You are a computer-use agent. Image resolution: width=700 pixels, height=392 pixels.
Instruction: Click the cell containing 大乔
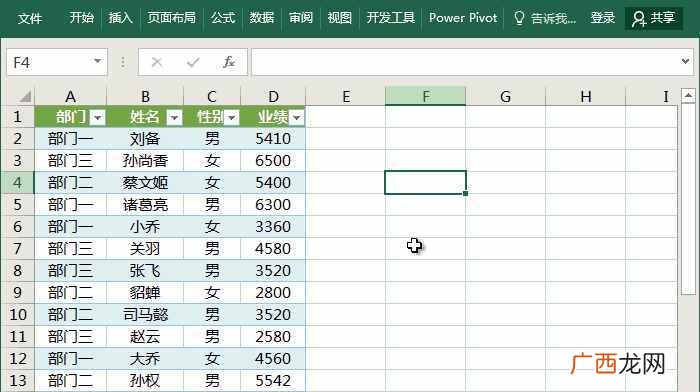(145, 359)
